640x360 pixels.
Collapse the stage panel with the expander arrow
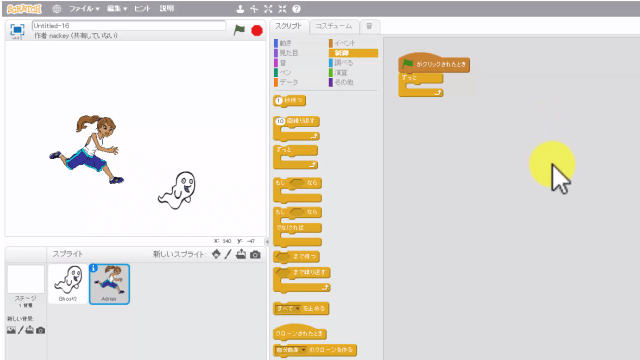pyautogui.click(x=267, y=241)
